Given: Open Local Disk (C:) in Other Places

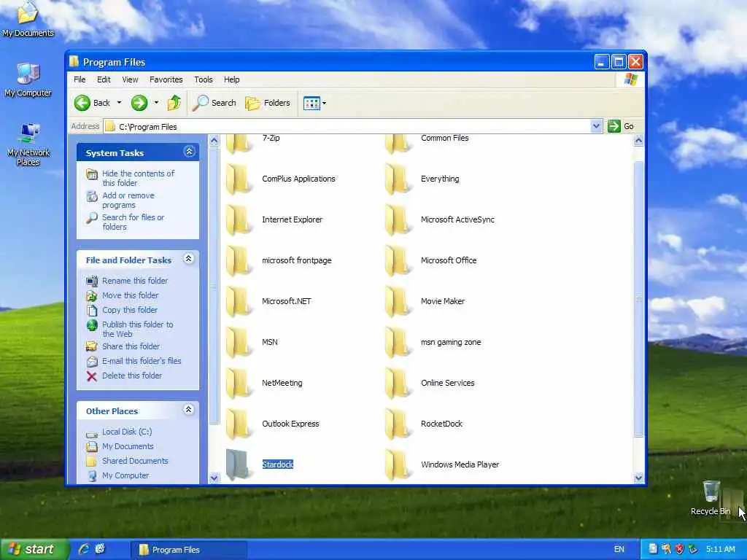Looking at the screenshot, I should 127,432.
